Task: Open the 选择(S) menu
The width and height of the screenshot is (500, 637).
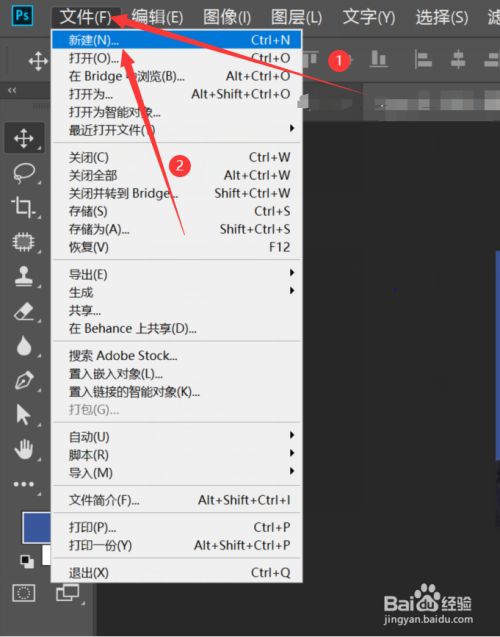Action: (442, 17)
